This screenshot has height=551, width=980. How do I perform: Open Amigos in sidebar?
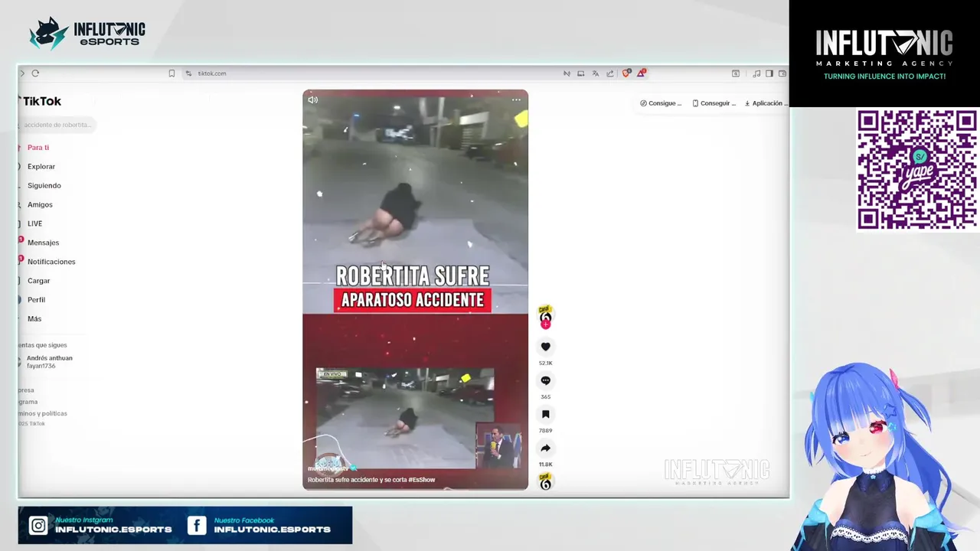pyautogui.click(x=40, y=204)
